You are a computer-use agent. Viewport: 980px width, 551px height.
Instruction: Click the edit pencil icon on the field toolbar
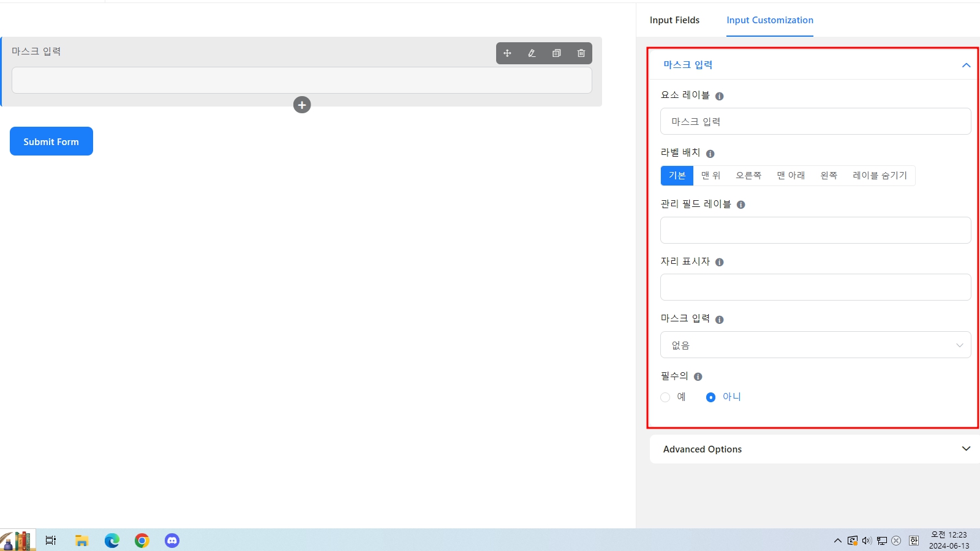532,53
